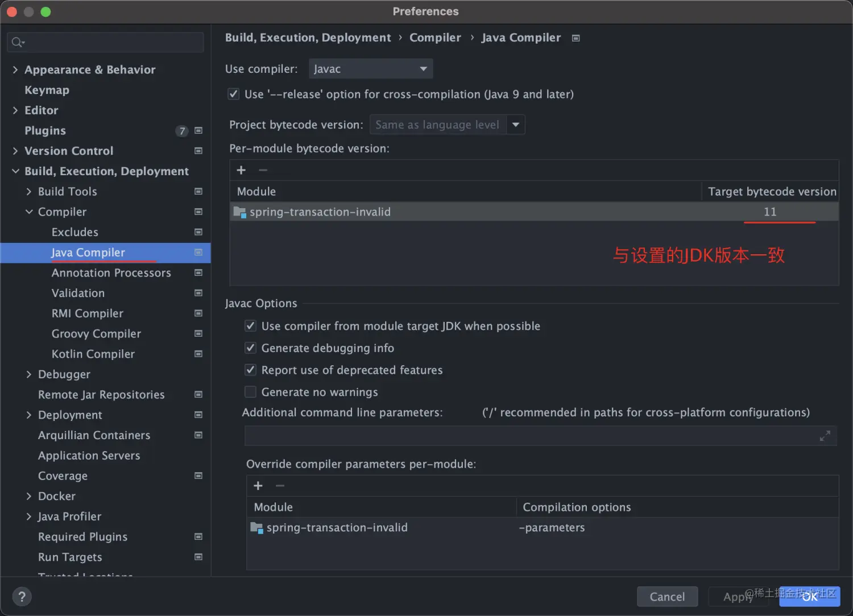Click Compiler in the breadcrumb path

[435, 38]
